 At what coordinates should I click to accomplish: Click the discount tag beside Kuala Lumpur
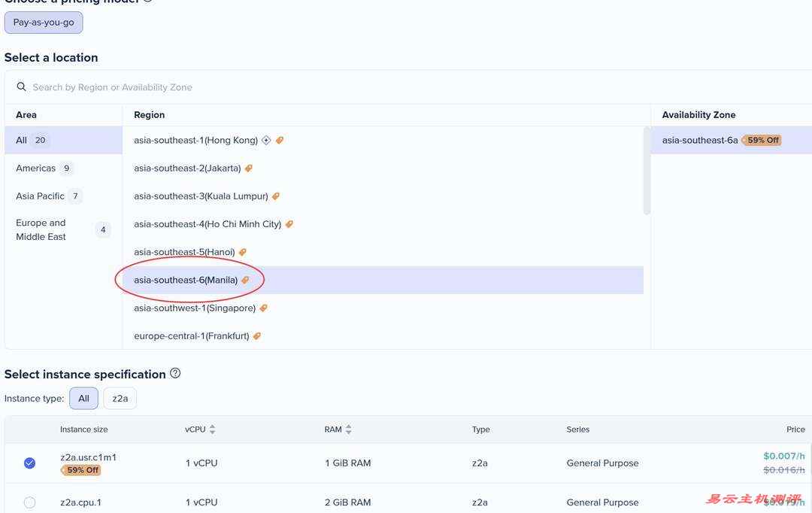(x=276, y=196)
